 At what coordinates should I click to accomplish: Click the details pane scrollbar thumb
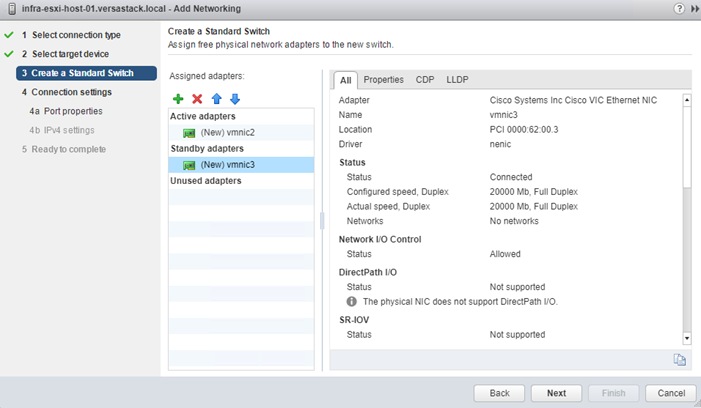tap(687, 147)
